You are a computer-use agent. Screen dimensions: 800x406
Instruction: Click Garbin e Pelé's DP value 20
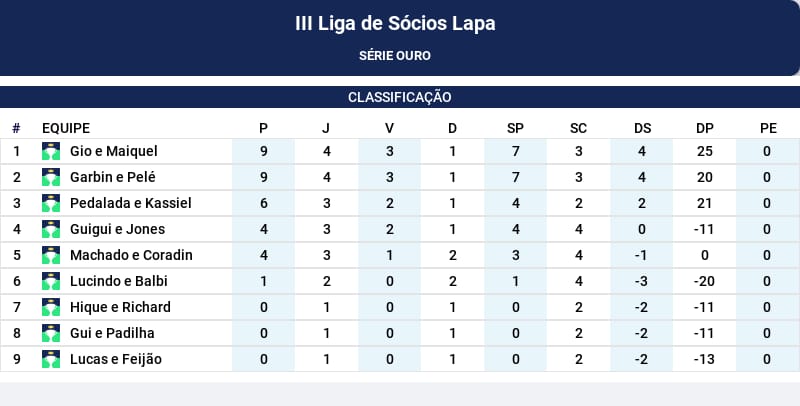pyautogui.click(x=705, y=177)
